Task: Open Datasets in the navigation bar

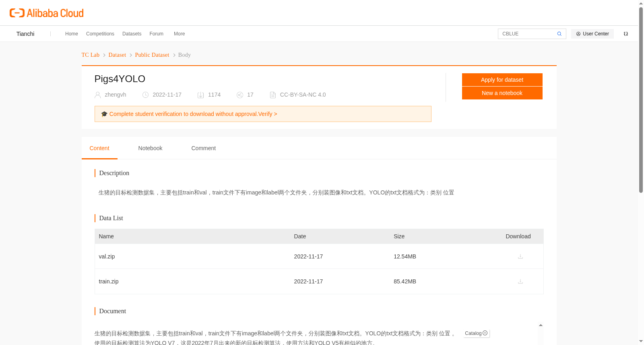Action: click(x=132, y=34)
